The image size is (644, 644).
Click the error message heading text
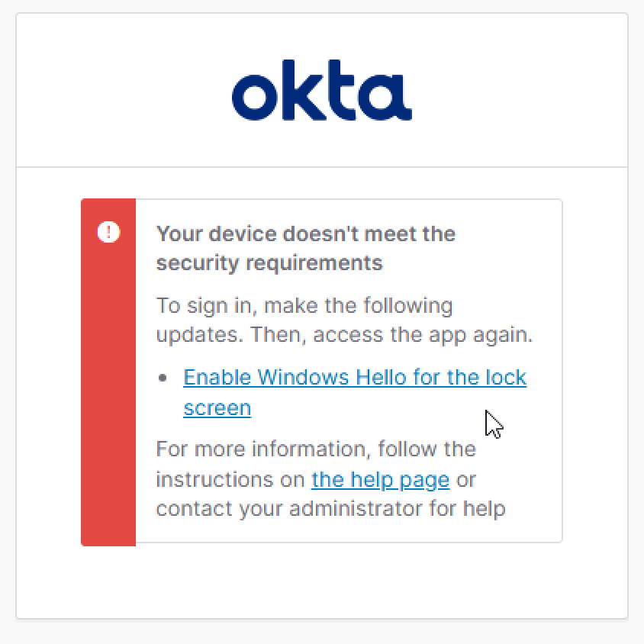point(305,248)
